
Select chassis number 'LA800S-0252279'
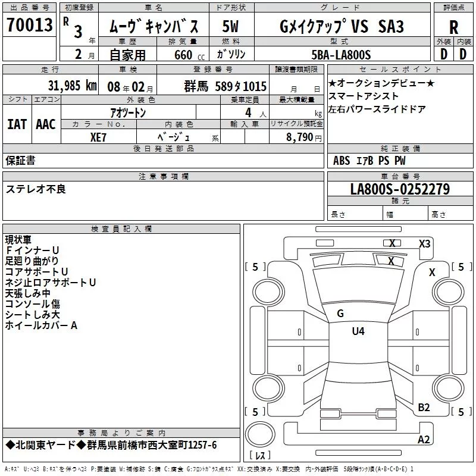(400, 189)
